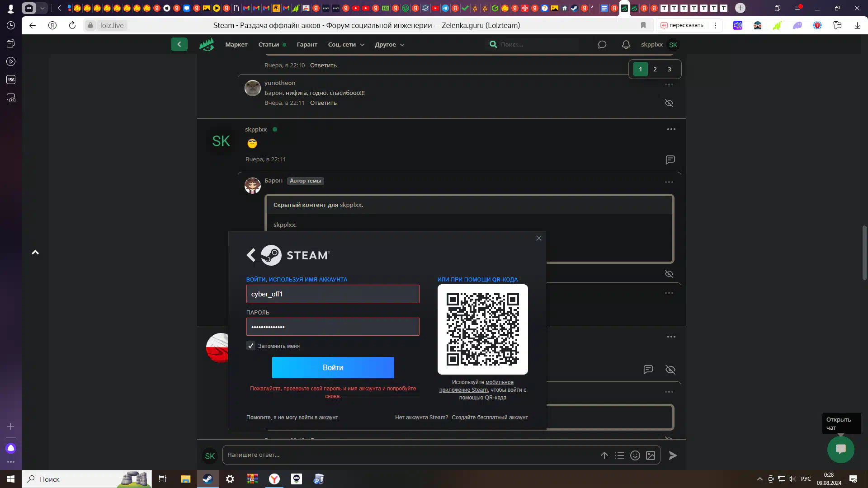Open forum conversations chat icon

[x=602, y=44]
